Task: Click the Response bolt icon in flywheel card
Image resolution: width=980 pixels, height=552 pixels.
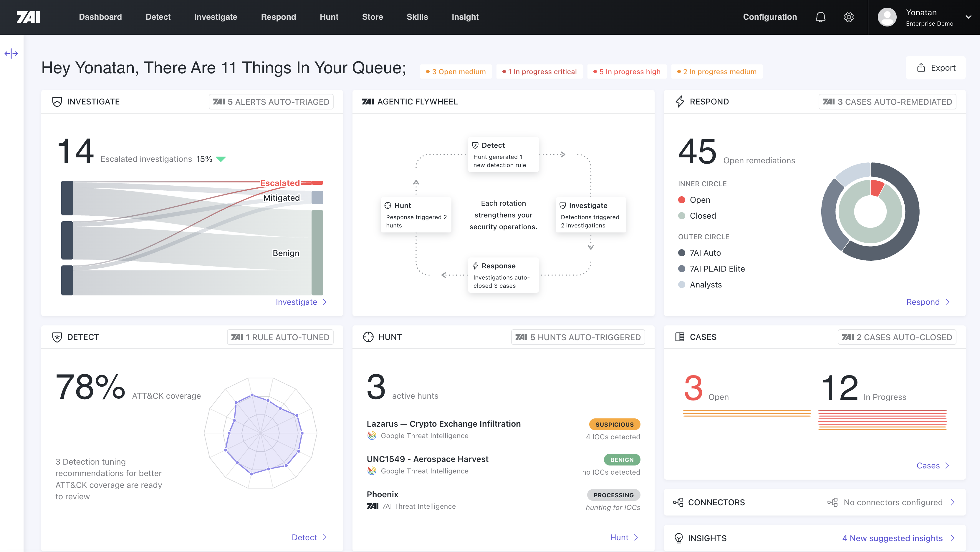Action: pyautogui.click(x=475, y=266)
